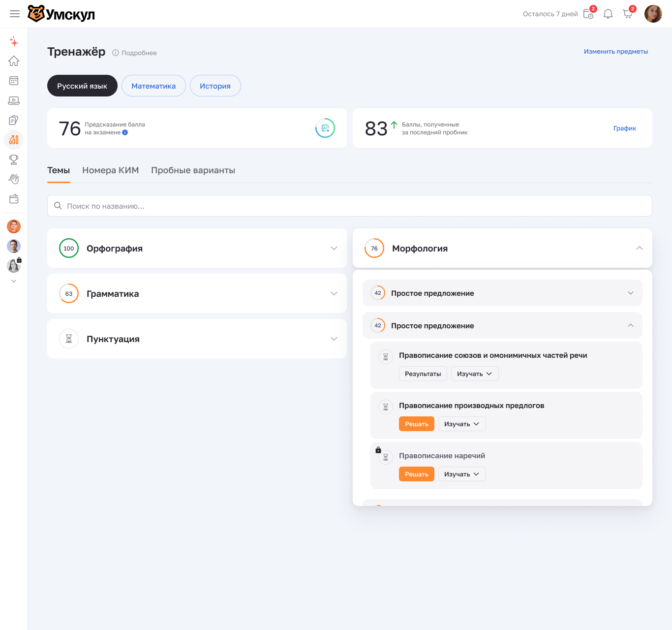This screenshot has width=672, height=630.
Task: Expand more avatars with sidebar chevron
Action: click(14, 281)
